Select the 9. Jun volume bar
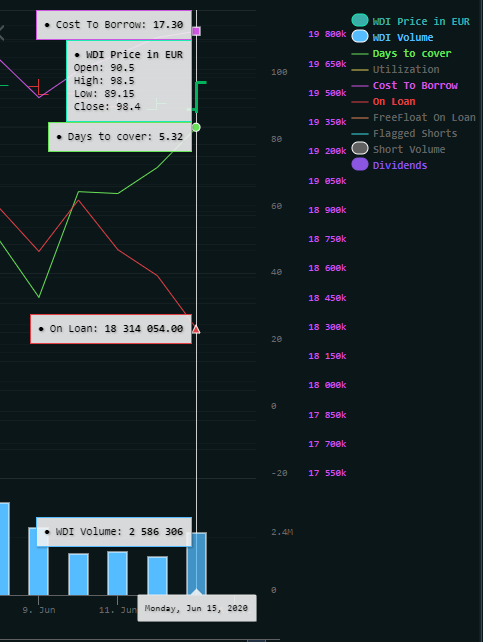Image resolution: width=483 pixels, height=642 pixels. [38, 561]
